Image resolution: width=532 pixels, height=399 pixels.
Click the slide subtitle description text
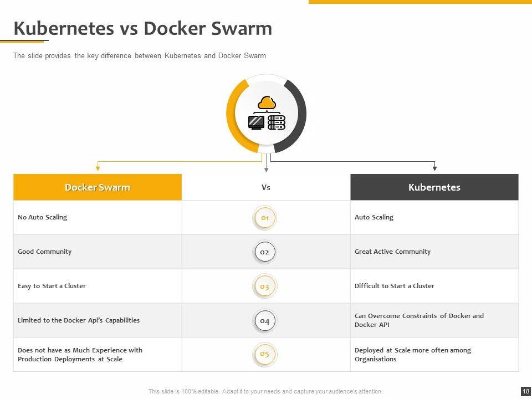[140, 56]
